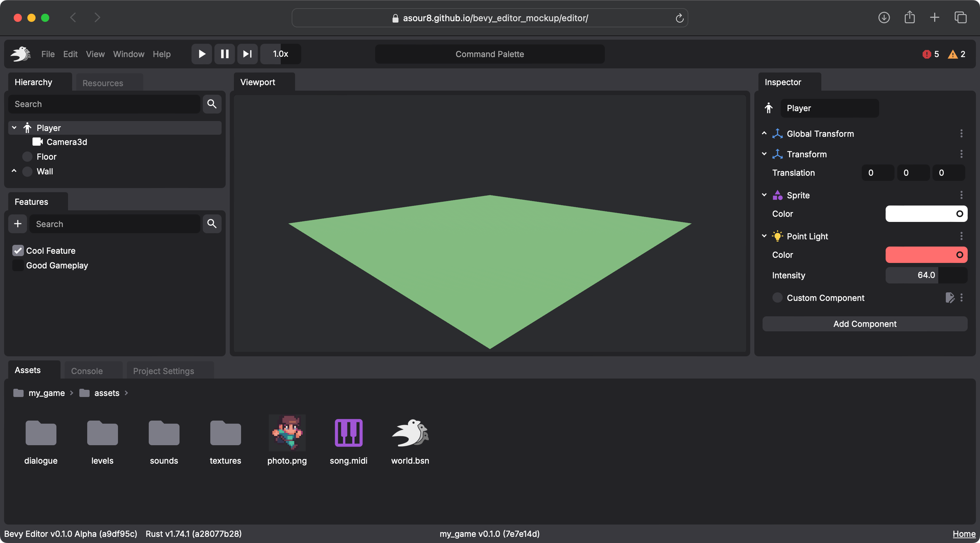Open the Window menu
Screen dimensions: 980x543
(x=129, y=54)
